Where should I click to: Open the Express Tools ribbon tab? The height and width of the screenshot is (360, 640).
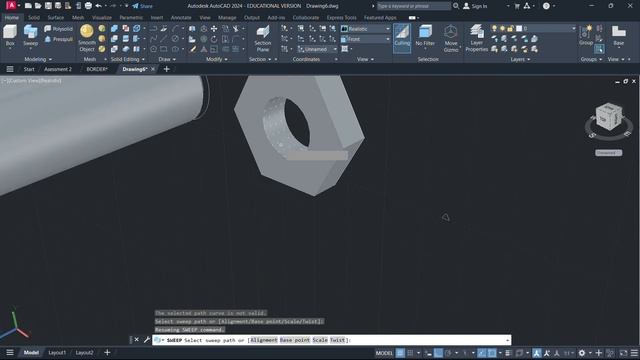342,18
